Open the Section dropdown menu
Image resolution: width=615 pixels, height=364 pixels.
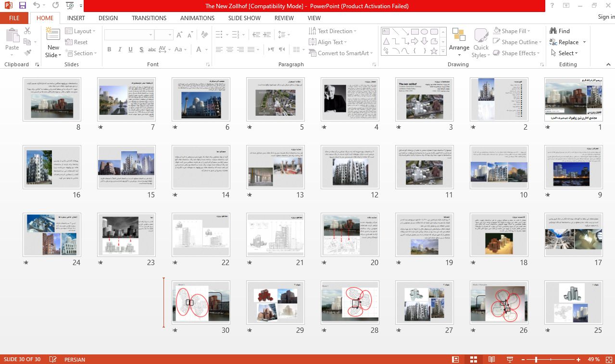(80, 53)
